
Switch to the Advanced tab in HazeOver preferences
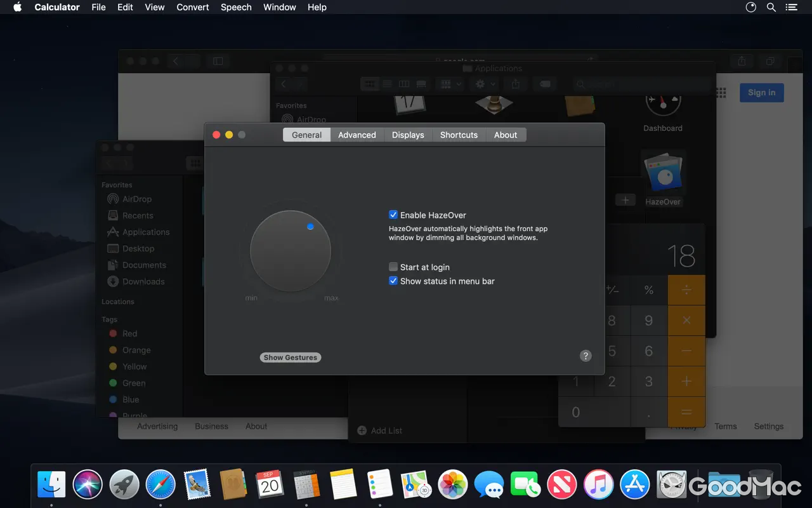tap(357, 135)
